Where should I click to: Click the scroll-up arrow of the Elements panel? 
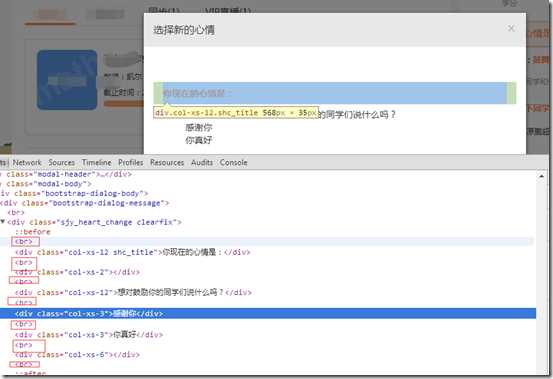pos(541,176)
